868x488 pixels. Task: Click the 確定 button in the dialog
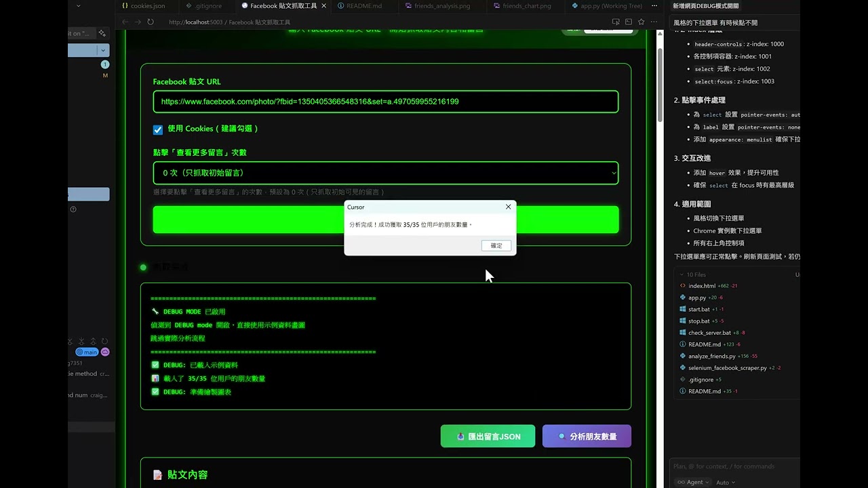coord(496,245)
